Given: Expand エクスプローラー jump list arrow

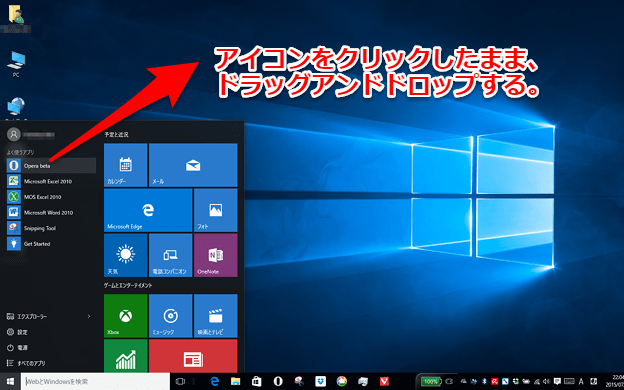Looking at the screenshot, I should pyautogui.click(x=89, y=316).
